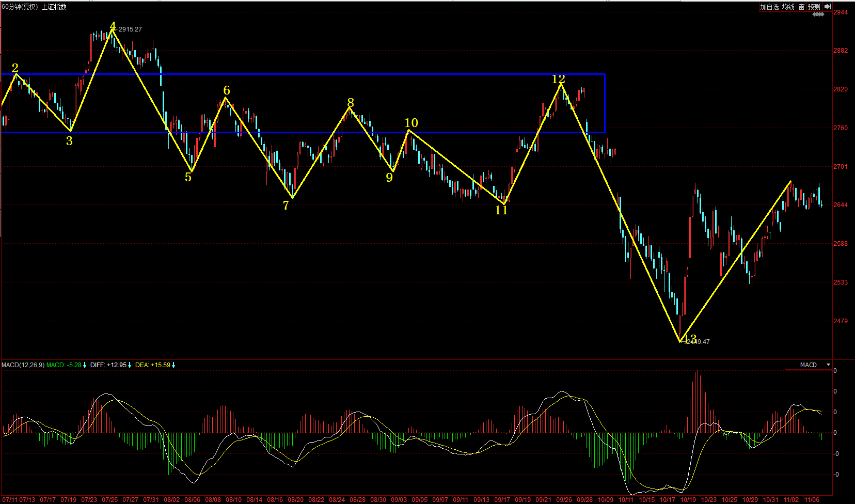Click the cyan arrow next to DEA +15.59
The height and width of the screenshot is (504, 855).
[173, 365]
